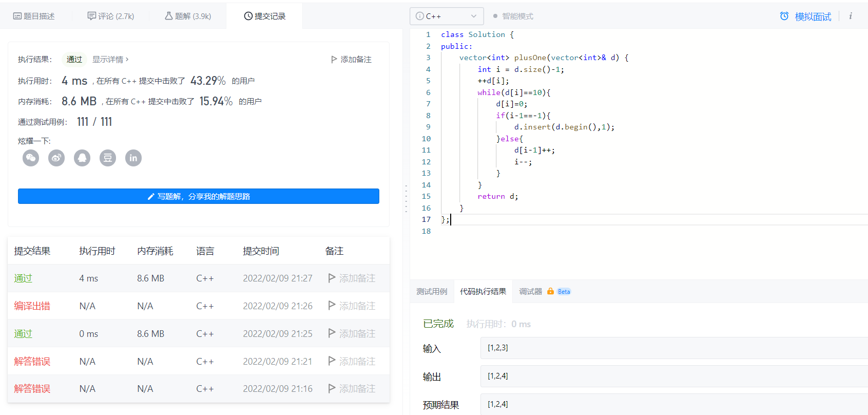868x415 pixels.
Task: Click the 提交时间 column header
Action: 261,251
